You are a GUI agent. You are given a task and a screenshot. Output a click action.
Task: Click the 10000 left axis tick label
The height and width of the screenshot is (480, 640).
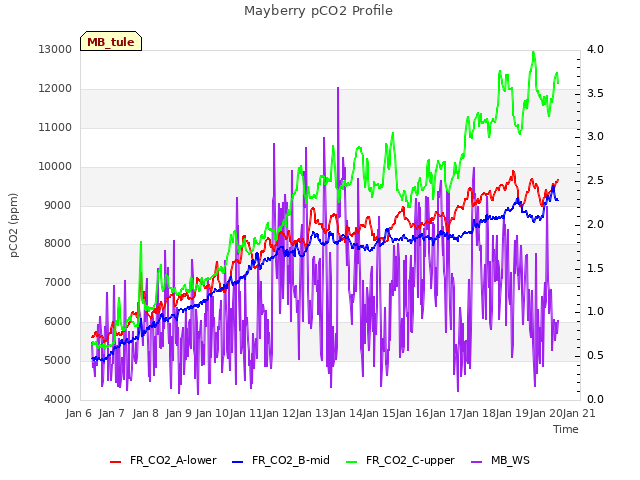point(55,166)
